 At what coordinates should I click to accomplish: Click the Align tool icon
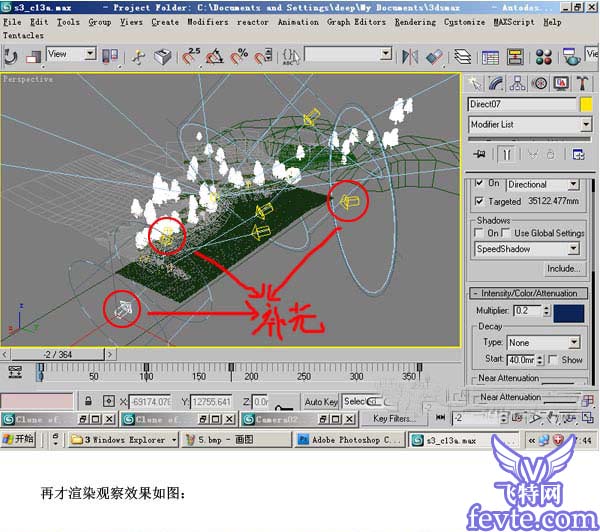coord(435,57)
